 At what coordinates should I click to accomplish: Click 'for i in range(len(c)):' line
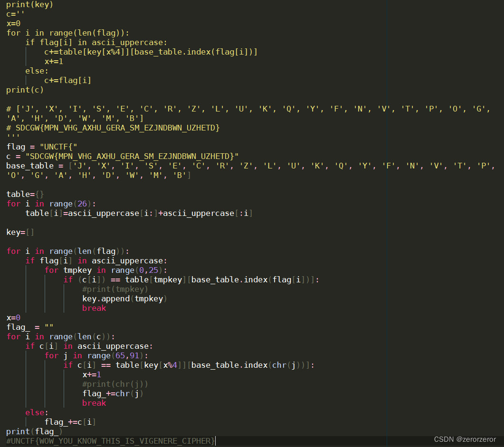coord(60,337)
